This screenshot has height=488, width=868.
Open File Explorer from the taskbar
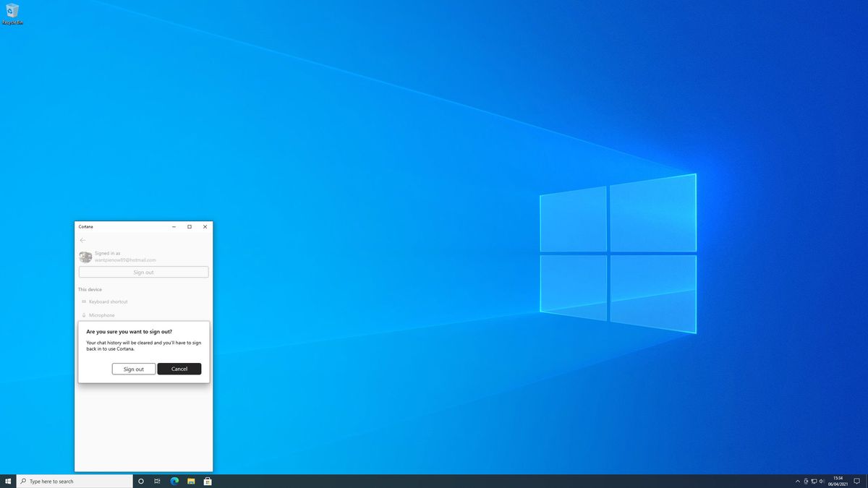pyautogui.click(x=190, y=481)
